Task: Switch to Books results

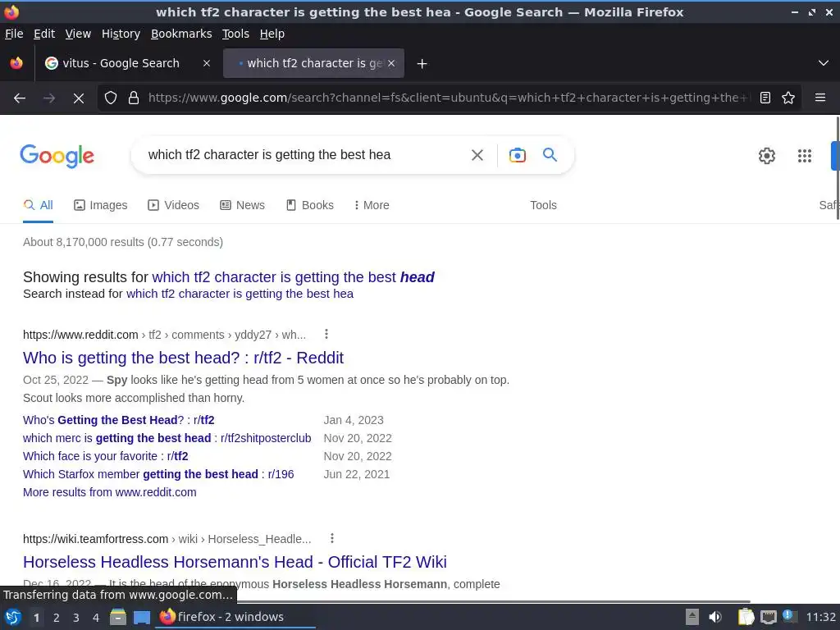Action: click(309, 205)
